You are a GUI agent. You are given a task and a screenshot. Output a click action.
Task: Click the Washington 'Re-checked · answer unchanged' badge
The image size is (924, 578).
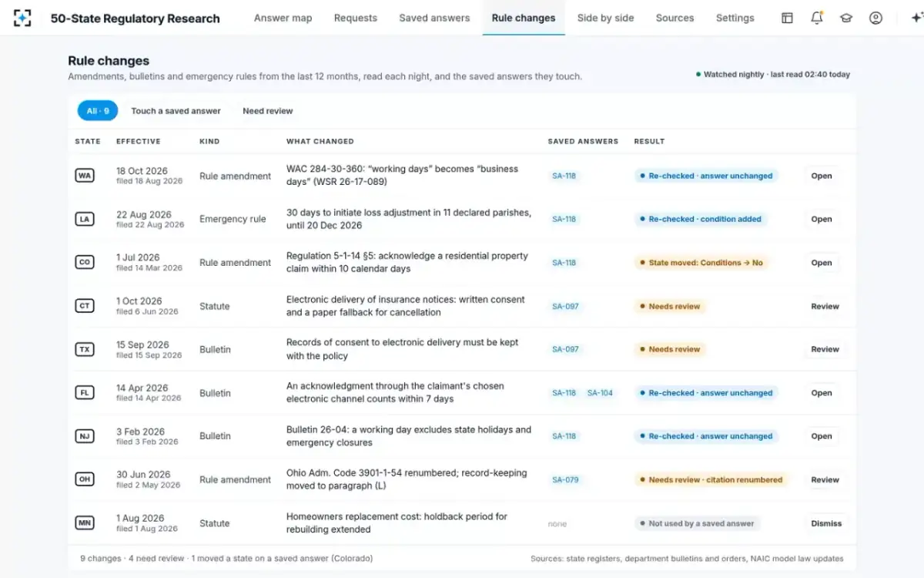tap(706, 176)
